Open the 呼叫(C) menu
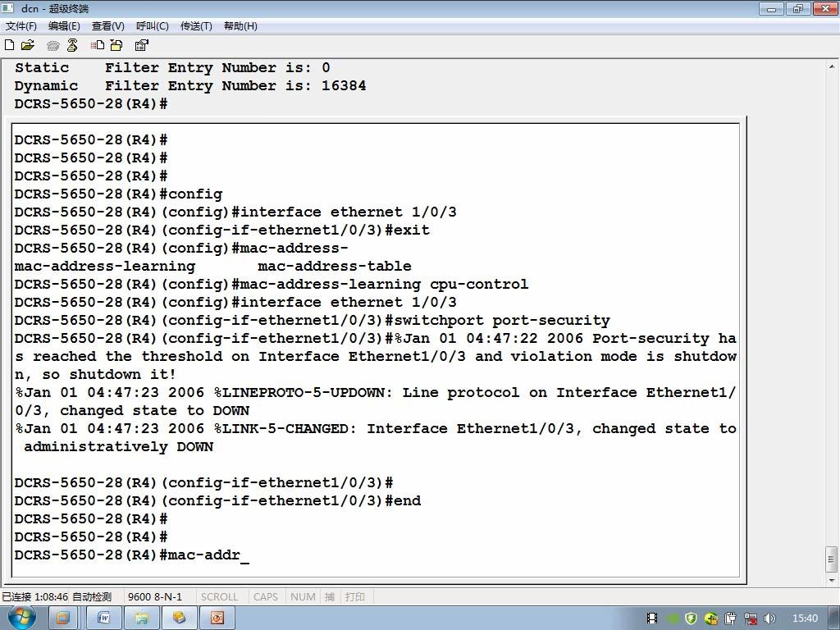The image size is (840, 630). [x=152, y=25]
